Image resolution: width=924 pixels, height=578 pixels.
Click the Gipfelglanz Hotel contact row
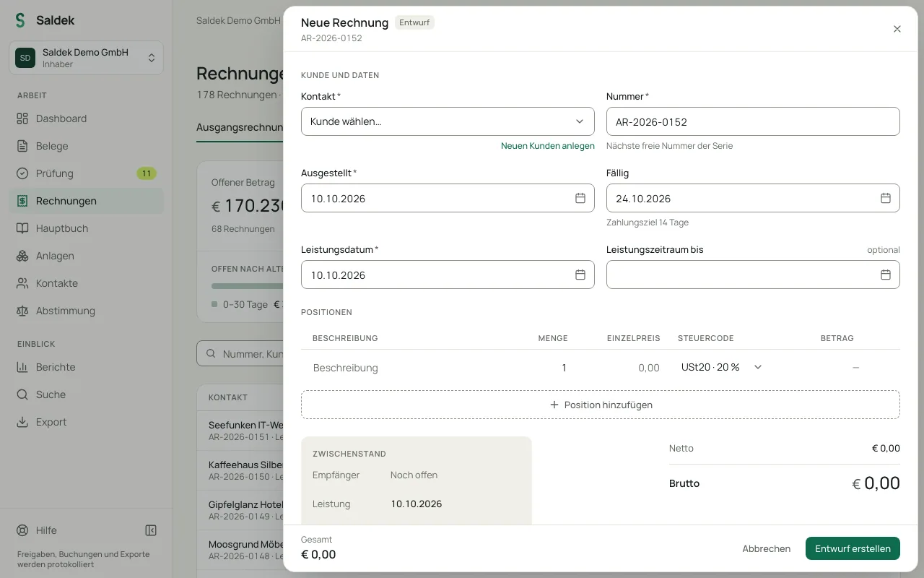click(240, 510)
